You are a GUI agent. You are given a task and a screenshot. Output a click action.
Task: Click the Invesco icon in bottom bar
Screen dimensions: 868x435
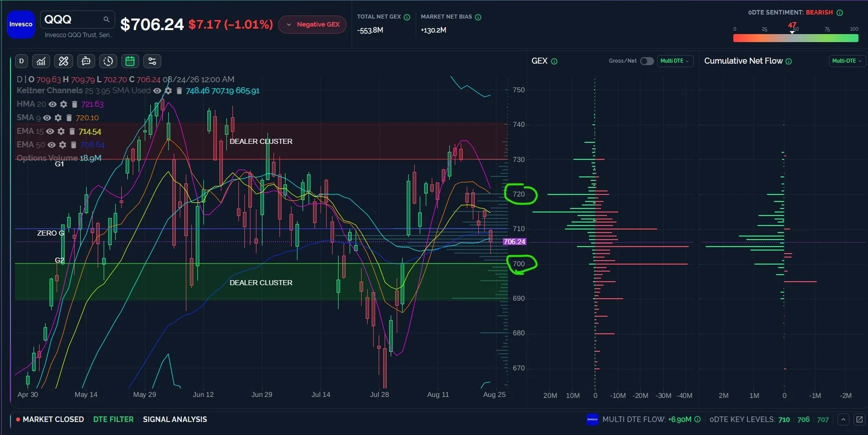pos(593,419)
